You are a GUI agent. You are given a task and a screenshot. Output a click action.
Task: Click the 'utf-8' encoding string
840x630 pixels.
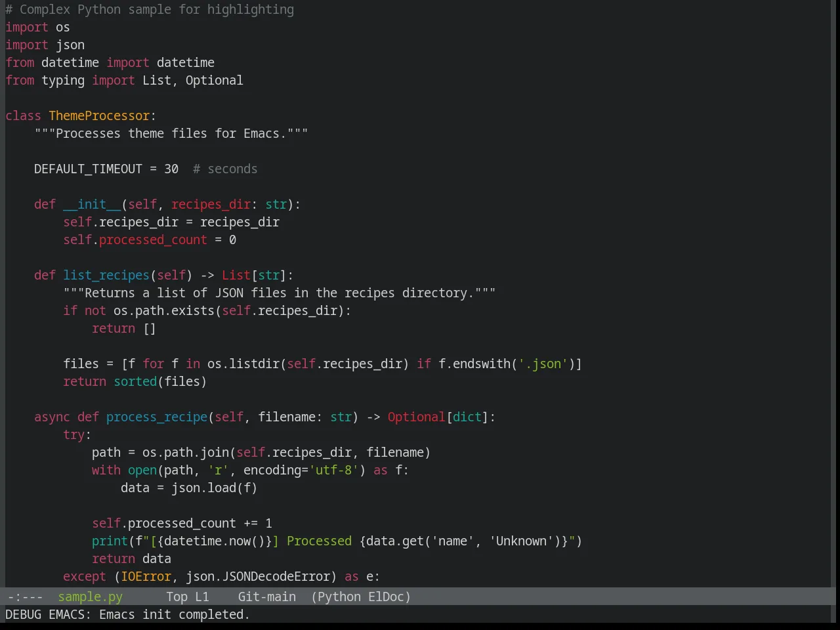(x=334, y=470)
